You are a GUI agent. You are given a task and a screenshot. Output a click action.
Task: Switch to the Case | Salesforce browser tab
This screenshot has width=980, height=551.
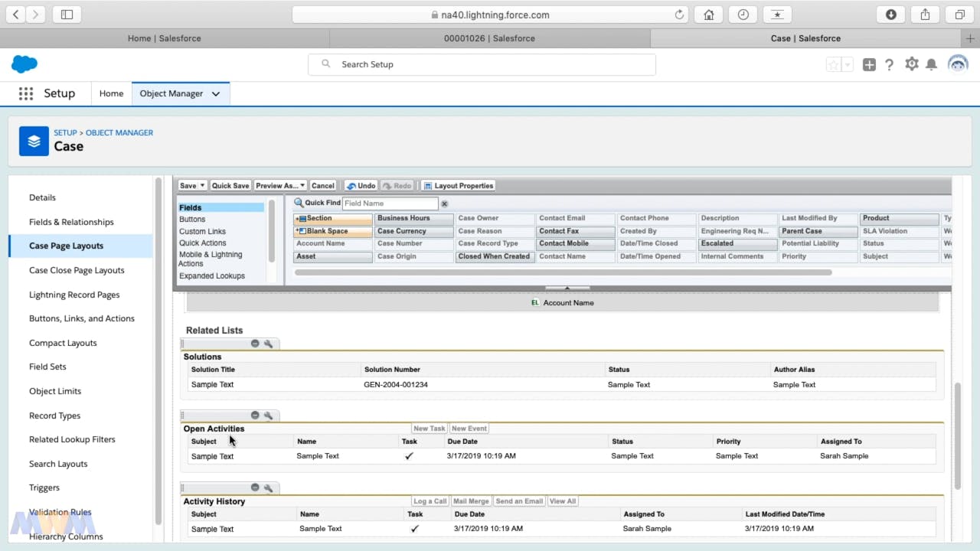point(805,38)
